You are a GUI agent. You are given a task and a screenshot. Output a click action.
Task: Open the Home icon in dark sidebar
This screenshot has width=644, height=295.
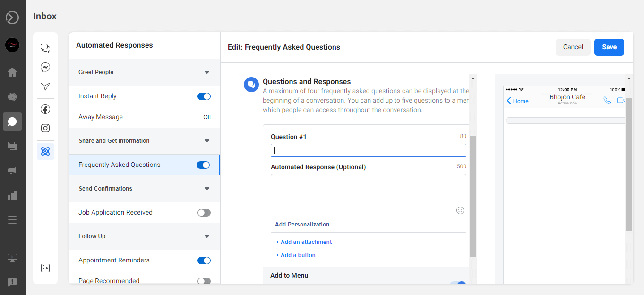tap(13, 72)
